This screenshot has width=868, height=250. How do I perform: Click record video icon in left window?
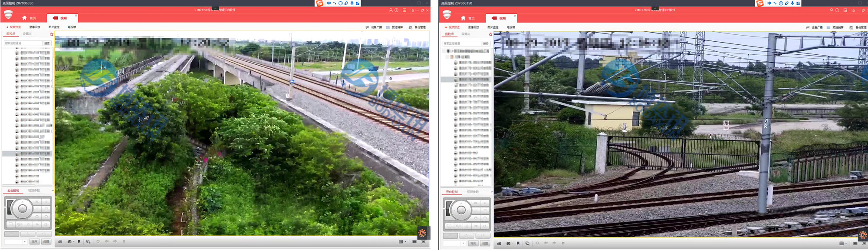(60, 241)
